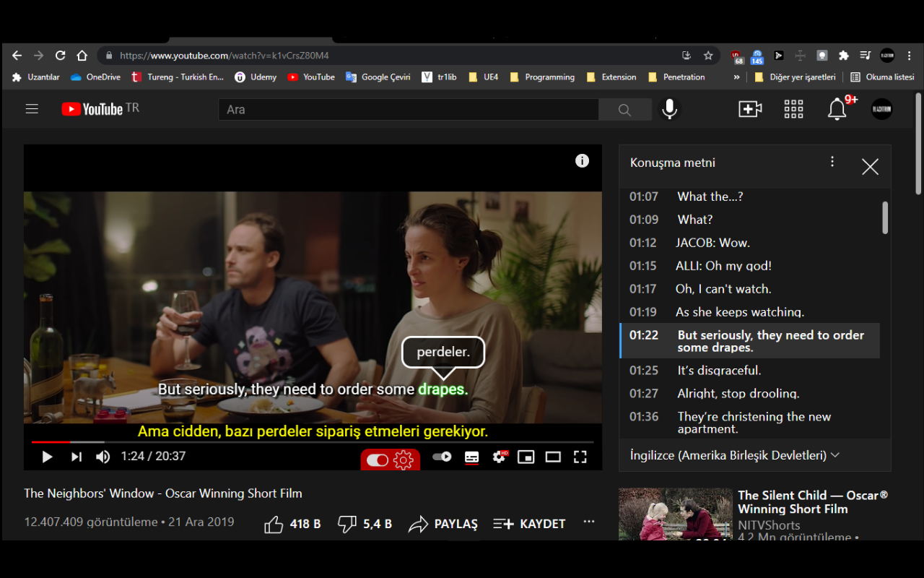The width and height of the screenshot is (924, 578).
Task: Click the browser address bar URL
Action: pyautogui.click(x=225, y=56)
